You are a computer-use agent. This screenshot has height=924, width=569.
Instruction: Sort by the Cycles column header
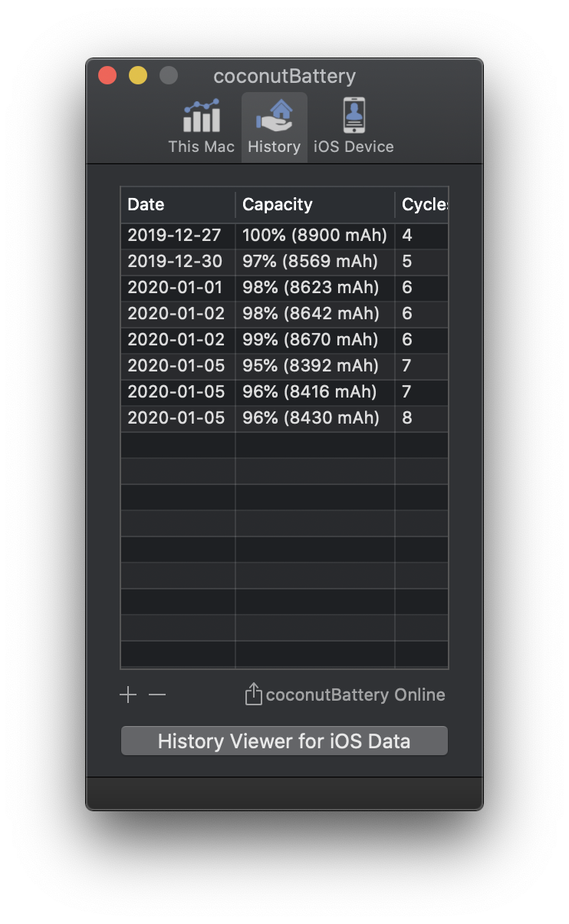coord(422,204)
